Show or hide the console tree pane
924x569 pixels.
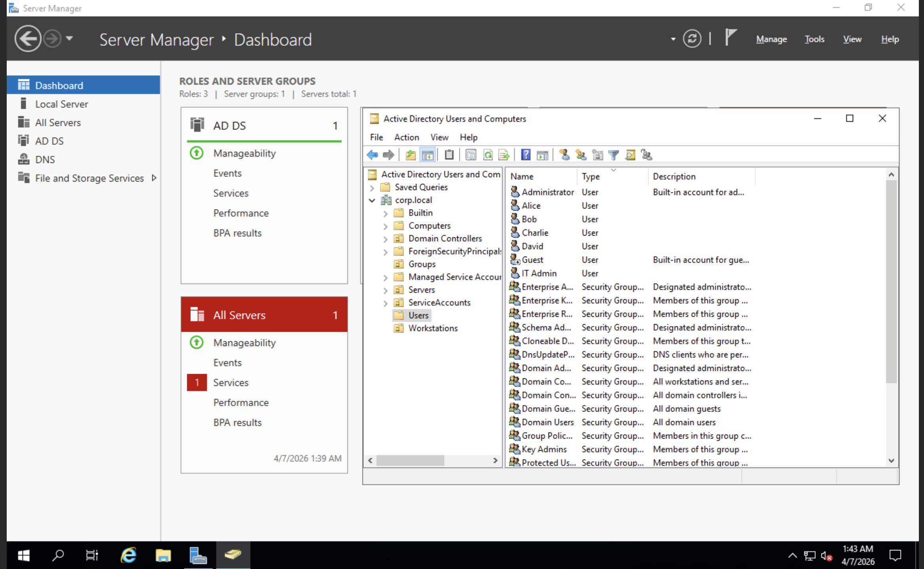428,155
